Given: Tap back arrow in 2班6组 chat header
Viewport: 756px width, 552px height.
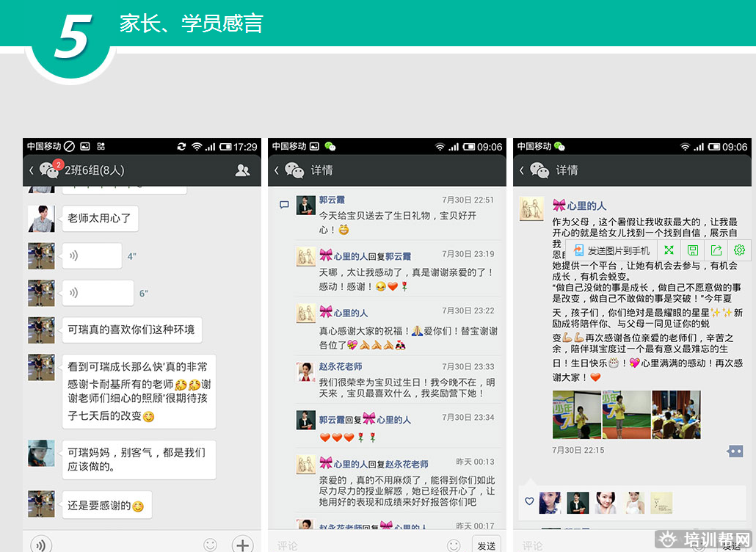Looking at the screenshot, I should point(32,170).
